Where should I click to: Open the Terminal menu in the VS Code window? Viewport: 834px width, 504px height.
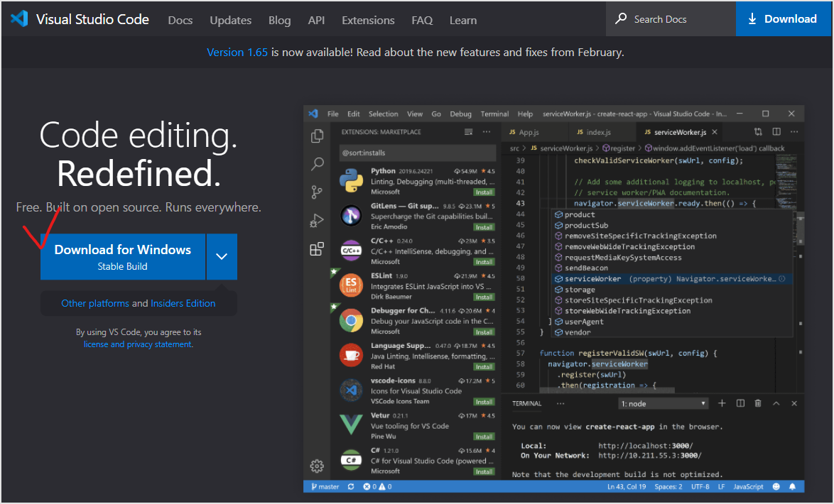click(494, 114)
